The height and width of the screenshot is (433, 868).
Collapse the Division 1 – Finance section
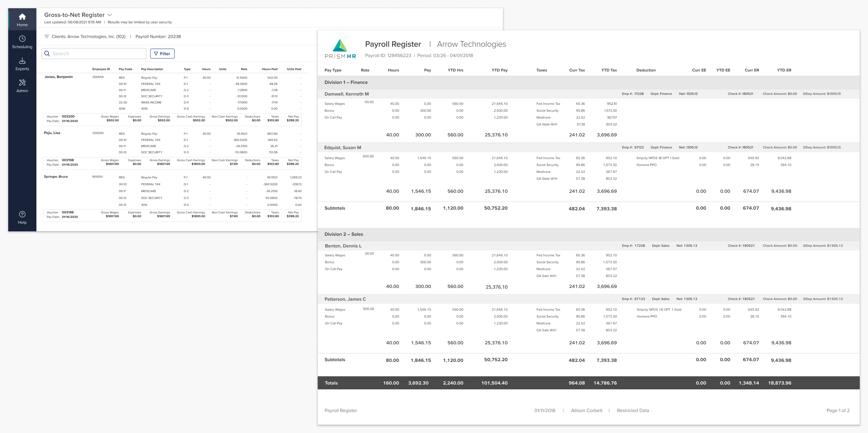(346, 82)
